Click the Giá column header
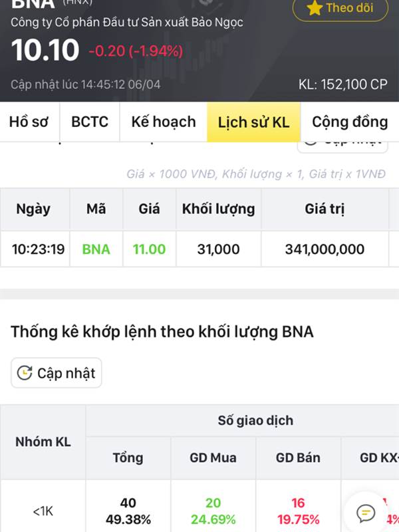The height and width of the screenshot is (532, 399). click(149, 209)
